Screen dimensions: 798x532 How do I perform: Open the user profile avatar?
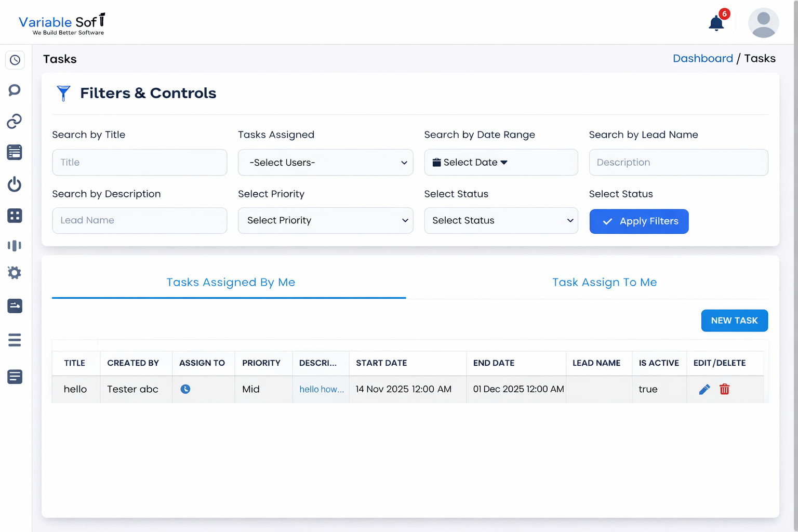763,23
